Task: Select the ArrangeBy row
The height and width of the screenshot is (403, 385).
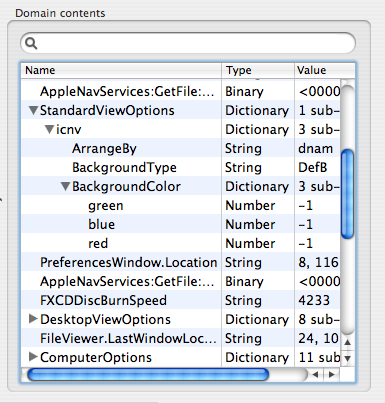Action: [181, 148]
